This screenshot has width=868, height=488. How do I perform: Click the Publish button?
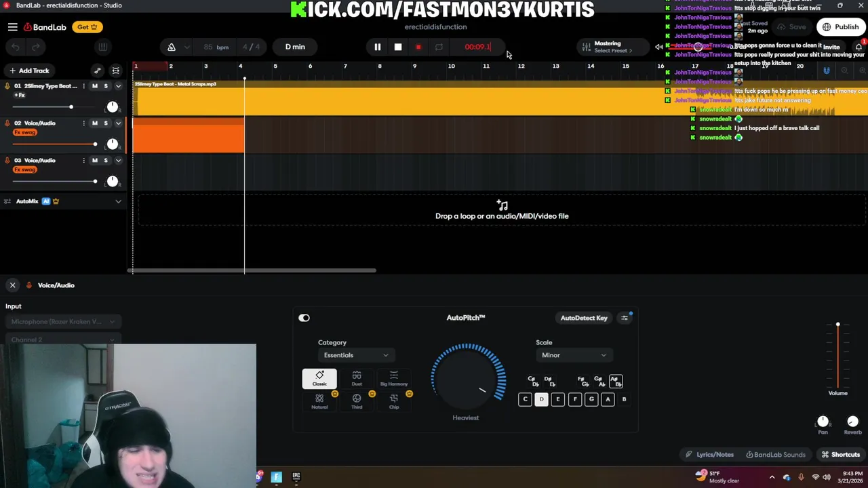point(840,27)
